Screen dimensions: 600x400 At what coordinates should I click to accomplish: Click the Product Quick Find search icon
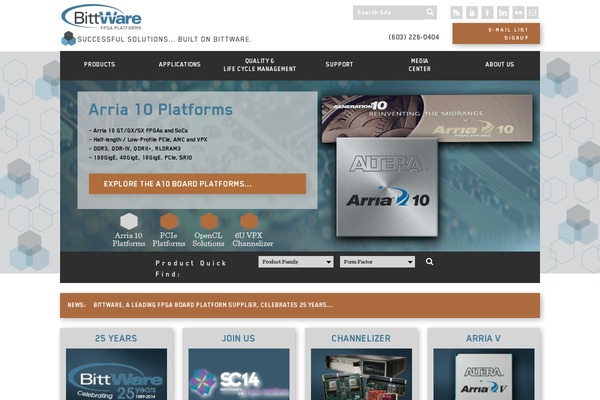(429, 261)
